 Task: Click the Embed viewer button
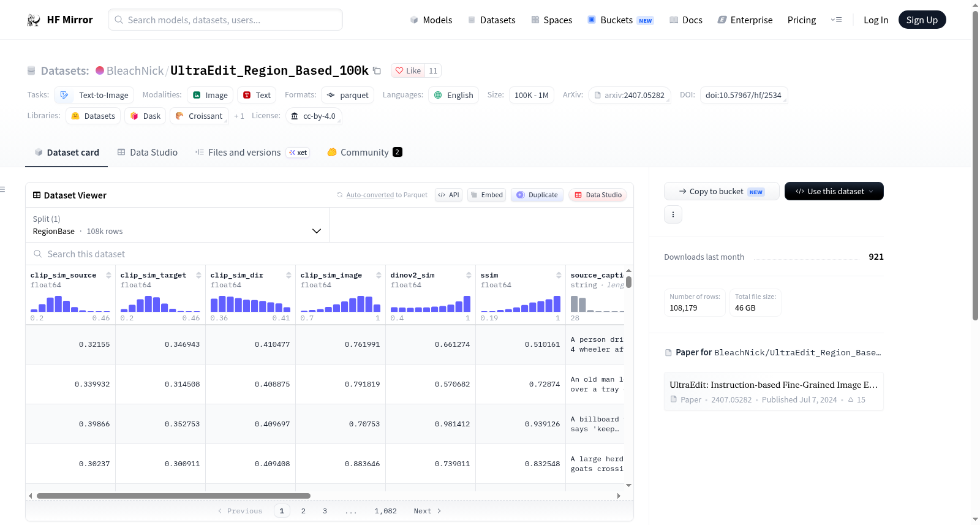(486, 195)
